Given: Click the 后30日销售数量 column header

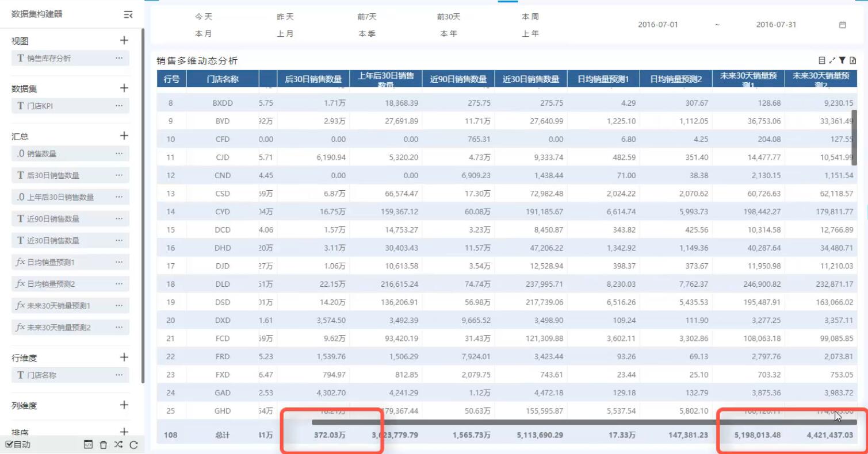Looking at the screenshot, I should [x=313, y=79].
